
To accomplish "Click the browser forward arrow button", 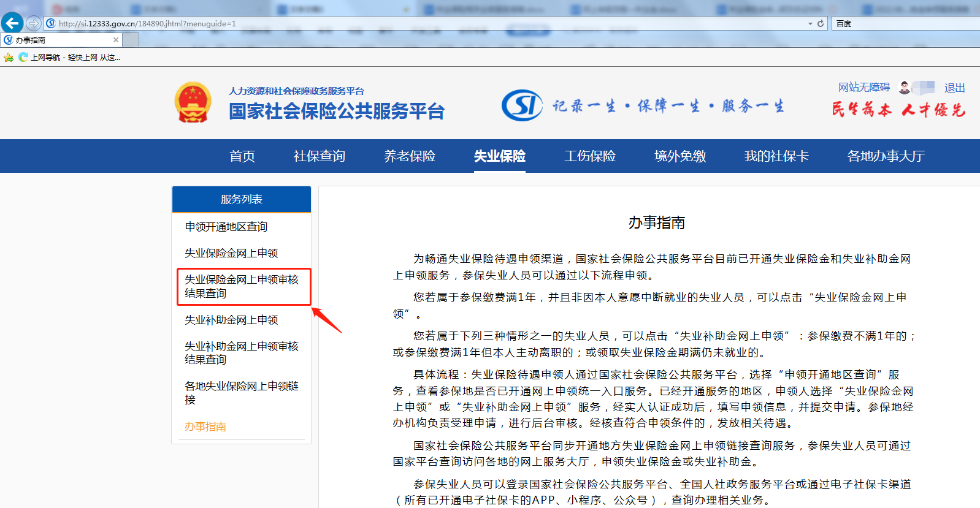I will (x=34, y=23).
